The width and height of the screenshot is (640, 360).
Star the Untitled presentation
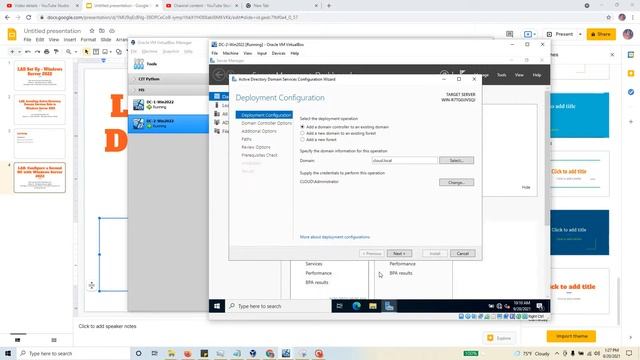pyautogui.click(x=92, y=31)
